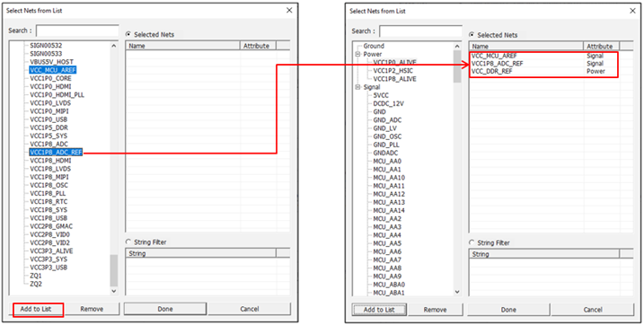Viewport: 644px width, 325px height.
Task: Click the right tree scrollbar thumb
Action: [457, 66]
